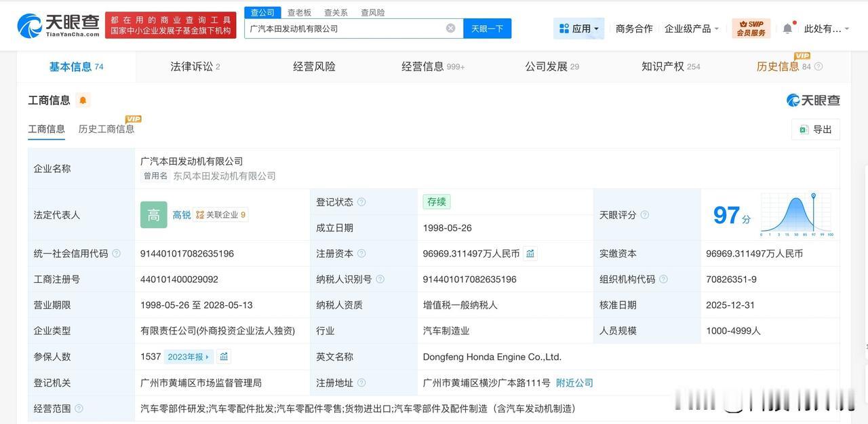
Task: Click the 参保人数 value 1537
Action: pyautogui.click(x=151, y=357)
